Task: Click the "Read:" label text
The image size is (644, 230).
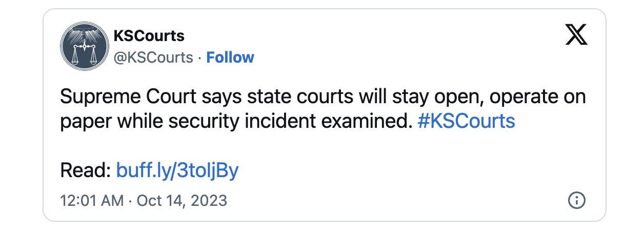Action: point(86,170)
